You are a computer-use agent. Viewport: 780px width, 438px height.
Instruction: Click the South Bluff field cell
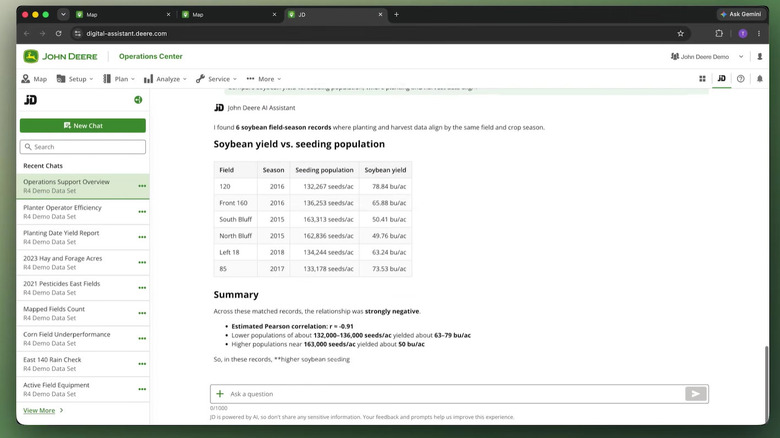[235, 219]
